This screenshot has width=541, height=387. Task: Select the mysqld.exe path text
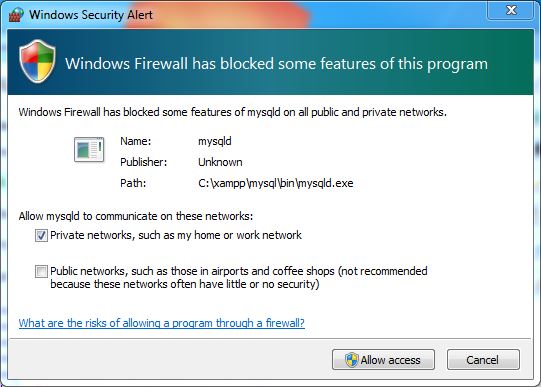click(x=276, y=183)
